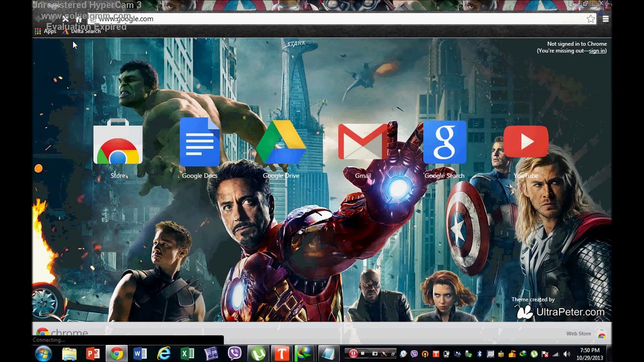This screenshot has height=362, width=644.
Task: Stop the HyperCam recording
Action: pos(363,353)
